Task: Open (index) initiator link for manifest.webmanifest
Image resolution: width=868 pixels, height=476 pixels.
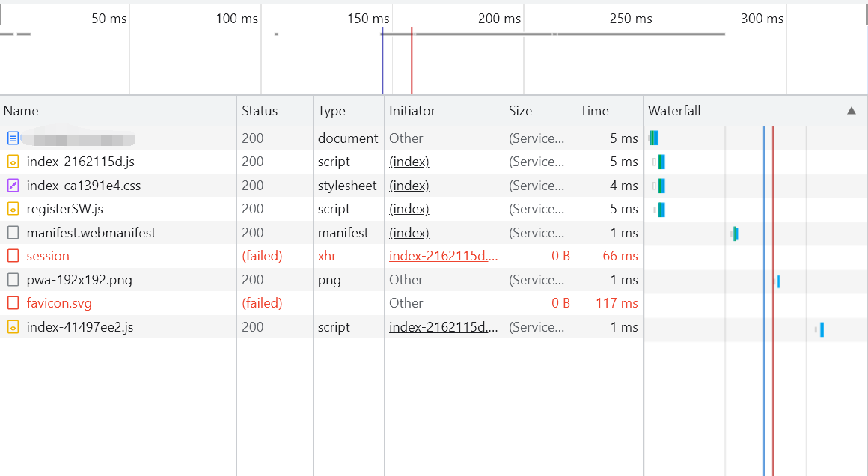Action: point(409,233)
